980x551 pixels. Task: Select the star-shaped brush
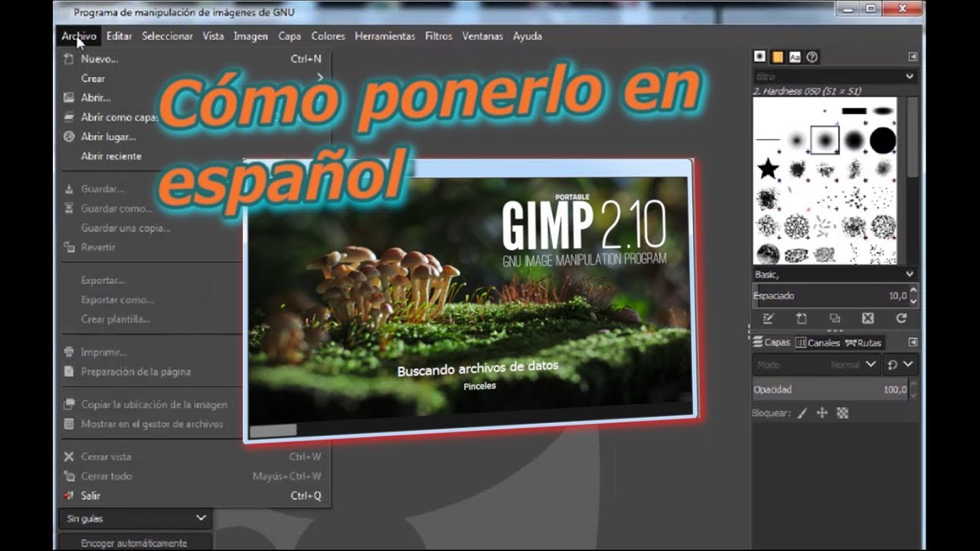[x=768, y=168]
